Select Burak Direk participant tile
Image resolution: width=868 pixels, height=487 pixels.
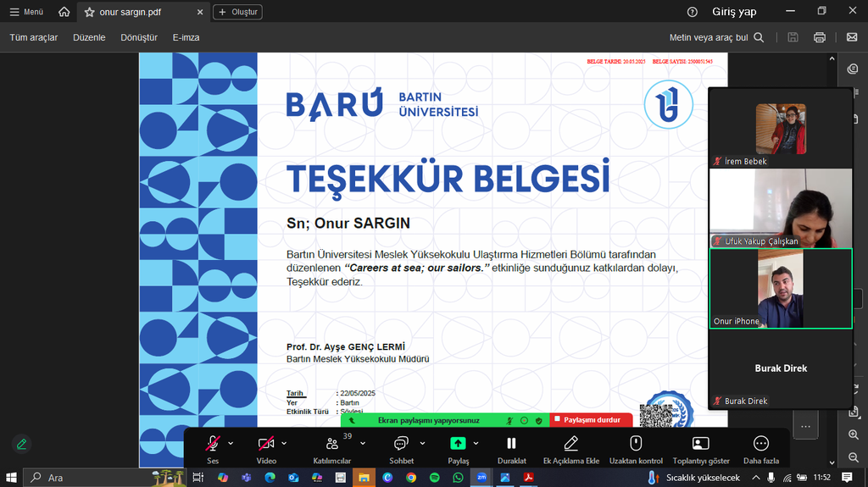[x=781, y=368]
